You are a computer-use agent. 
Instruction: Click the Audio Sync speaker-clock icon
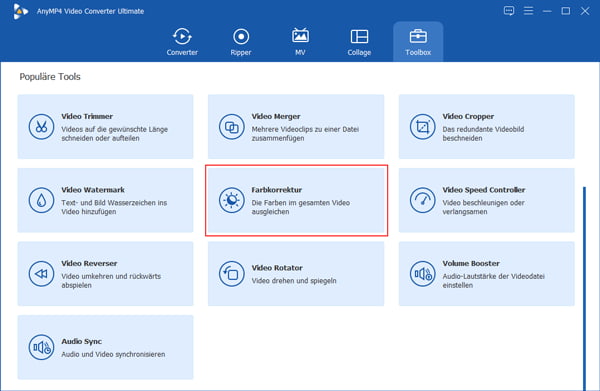(41, 347)
